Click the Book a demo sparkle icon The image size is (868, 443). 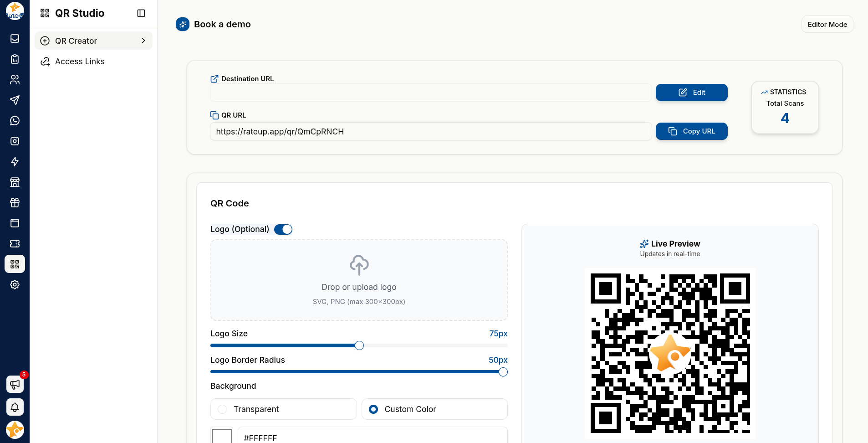pyautogui.click(x=183, y=24)
